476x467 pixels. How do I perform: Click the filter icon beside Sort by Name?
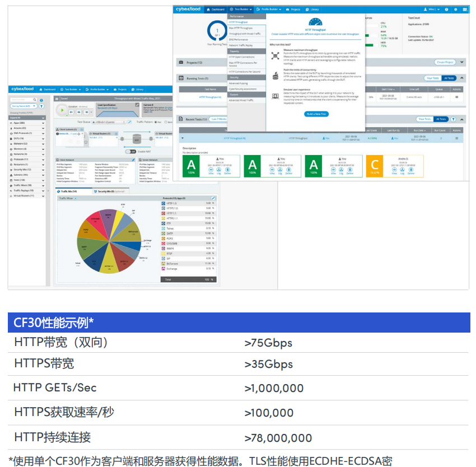pos(41,105)
